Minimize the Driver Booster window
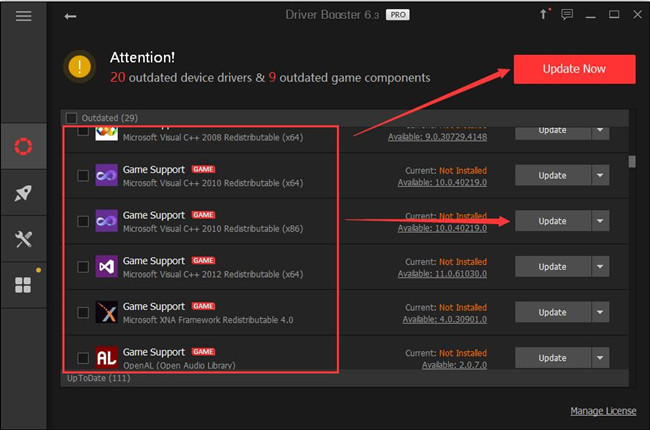This screenshot has height=430, width=650. (x=591, y=16)
